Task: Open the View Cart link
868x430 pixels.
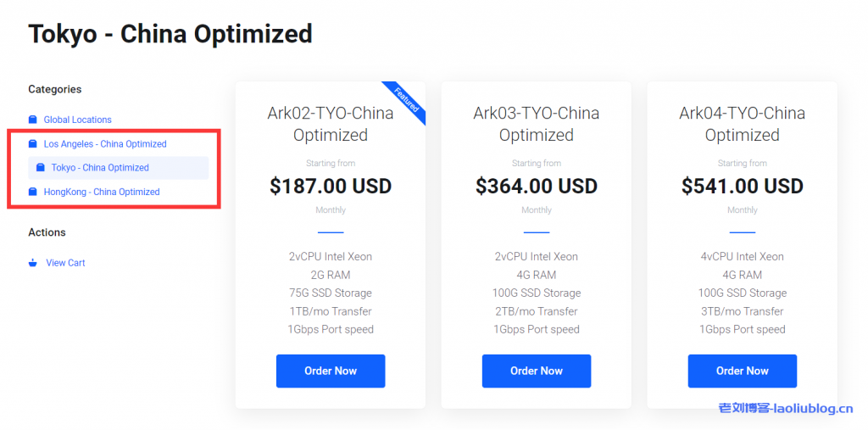Action: click(65, 263)
